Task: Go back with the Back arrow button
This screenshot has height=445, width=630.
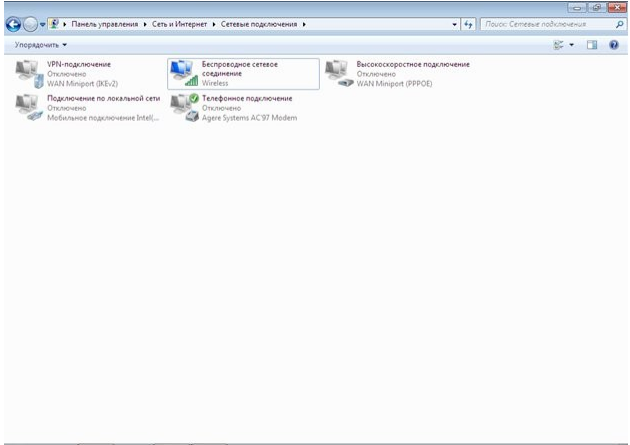Action: tap(13, 24)
